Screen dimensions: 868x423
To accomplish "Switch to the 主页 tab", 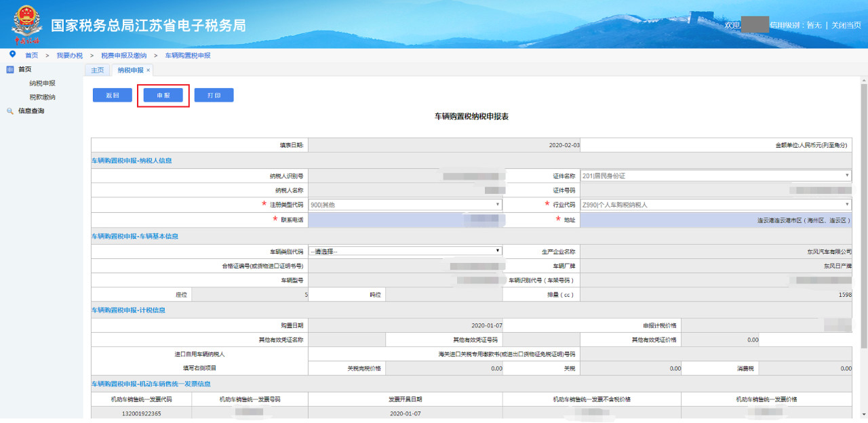I will point(98,70).
